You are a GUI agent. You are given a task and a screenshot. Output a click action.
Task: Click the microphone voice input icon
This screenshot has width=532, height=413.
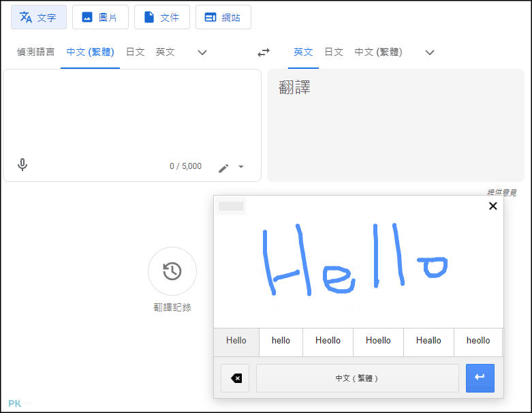[22, 165]
